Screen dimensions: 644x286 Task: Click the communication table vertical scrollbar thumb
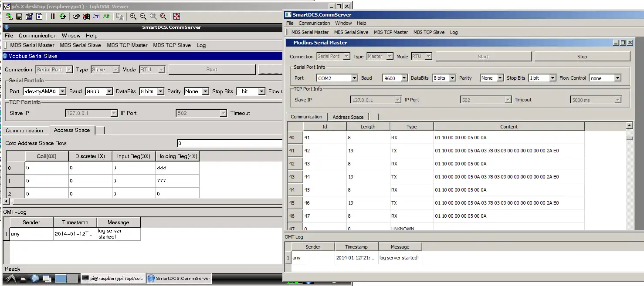[629, 138]
